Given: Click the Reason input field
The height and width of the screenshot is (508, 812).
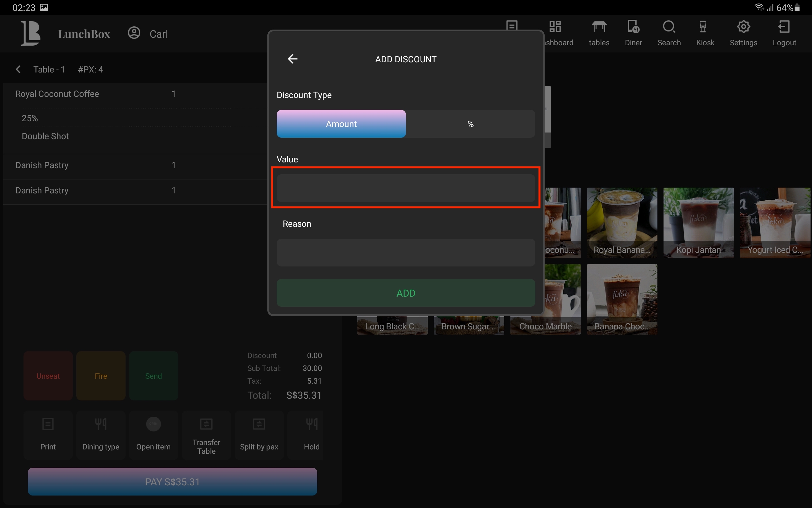Looking at the screenshot, I should pyautogui.click(x=405, y=252).
